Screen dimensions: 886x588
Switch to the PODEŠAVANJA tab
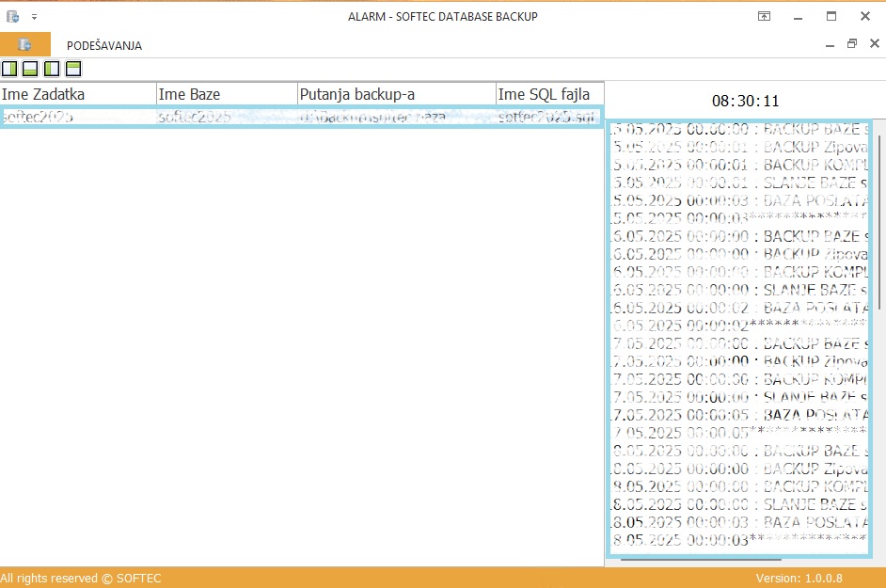pos(103,45)
